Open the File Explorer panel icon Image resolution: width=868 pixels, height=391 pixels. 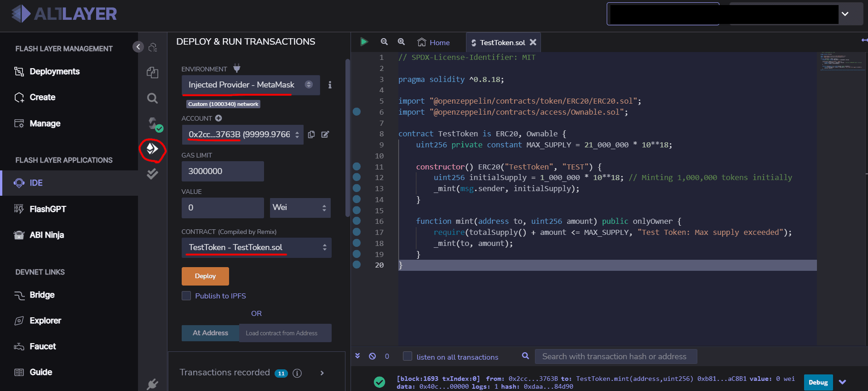(153, 72)
